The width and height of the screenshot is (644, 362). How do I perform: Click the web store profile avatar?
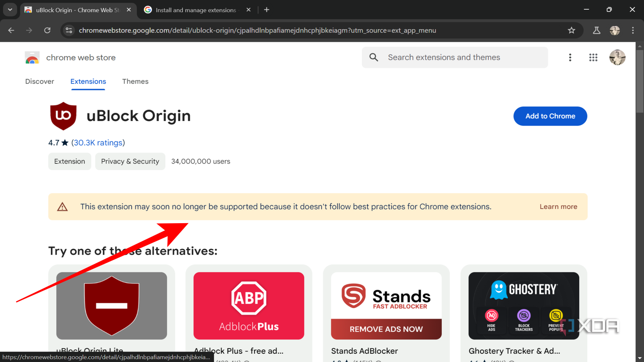pos(617,57)
